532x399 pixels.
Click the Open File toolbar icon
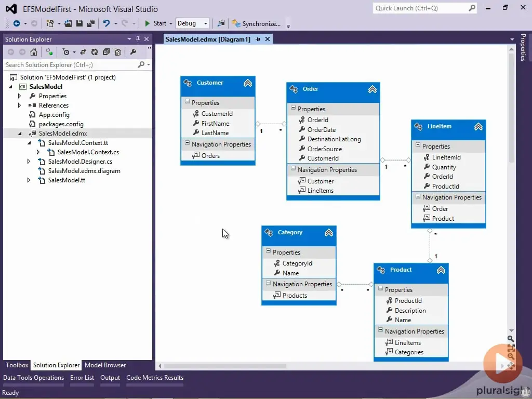(68, 23)
